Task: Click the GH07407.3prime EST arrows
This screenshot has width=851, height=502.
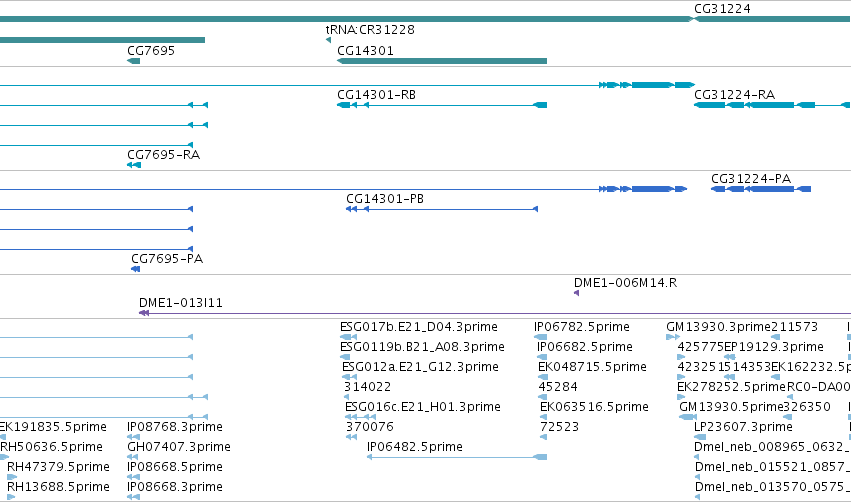Action: [132, 457]
